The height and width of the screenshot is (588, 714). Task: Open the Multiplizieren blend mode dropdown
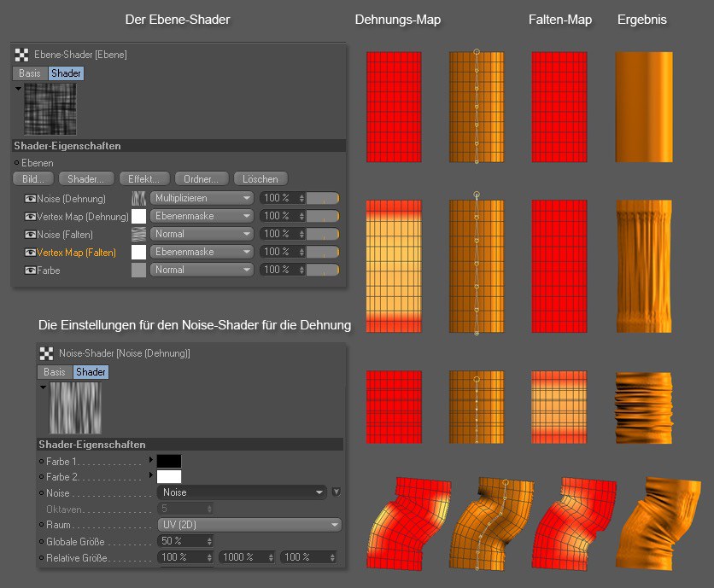coord(202,198)
